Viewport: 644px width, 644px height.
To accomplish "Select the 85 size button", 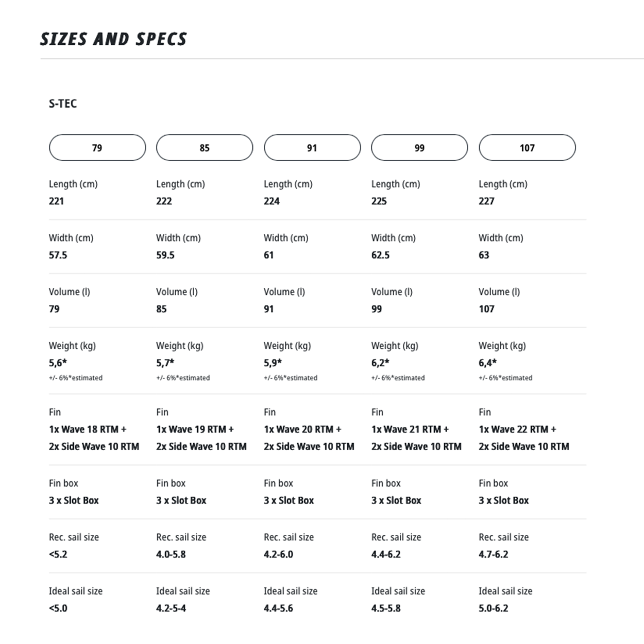I will (205, 148).
